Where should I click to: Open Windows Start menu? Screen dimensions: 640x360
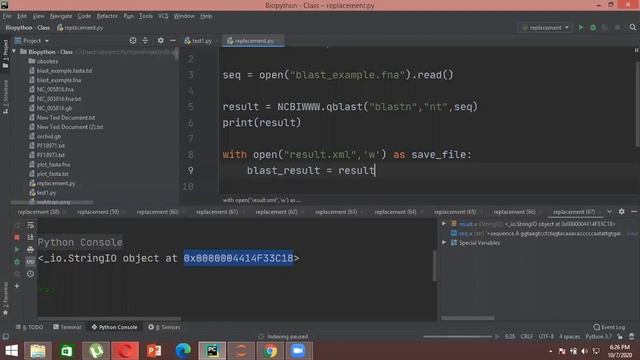[x=11, y=351]
